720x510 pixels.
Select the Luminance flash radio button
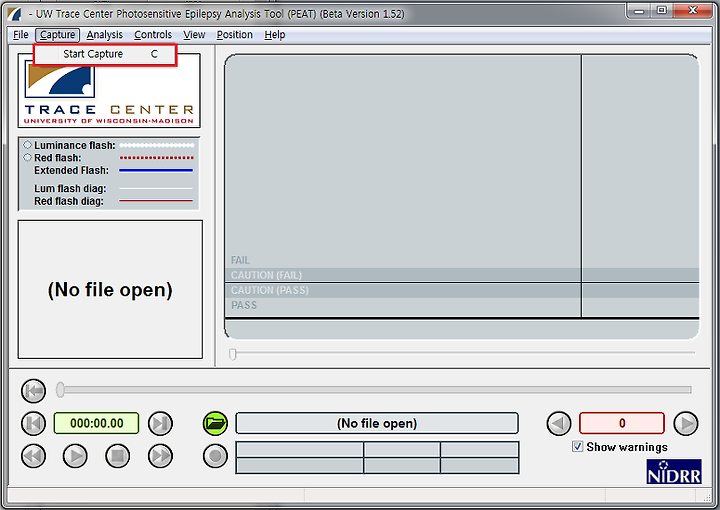coord(28,145)
